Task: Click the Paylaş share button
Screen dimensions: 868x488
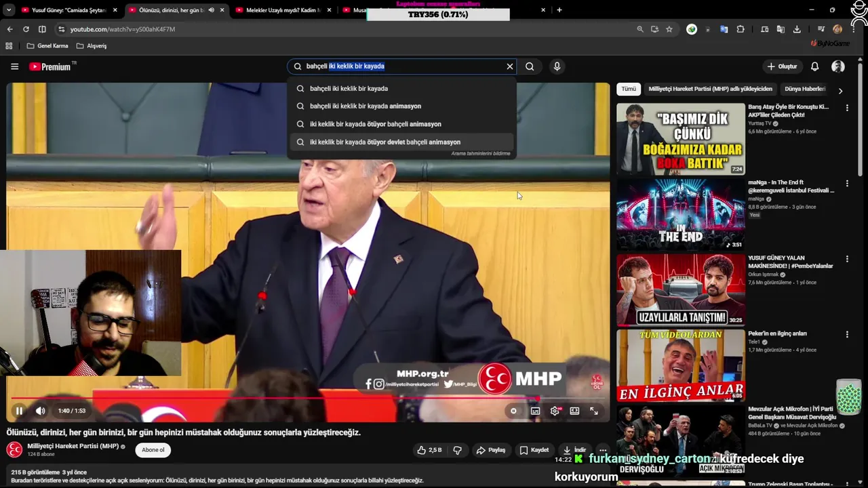Action: (x=491, y=450)
